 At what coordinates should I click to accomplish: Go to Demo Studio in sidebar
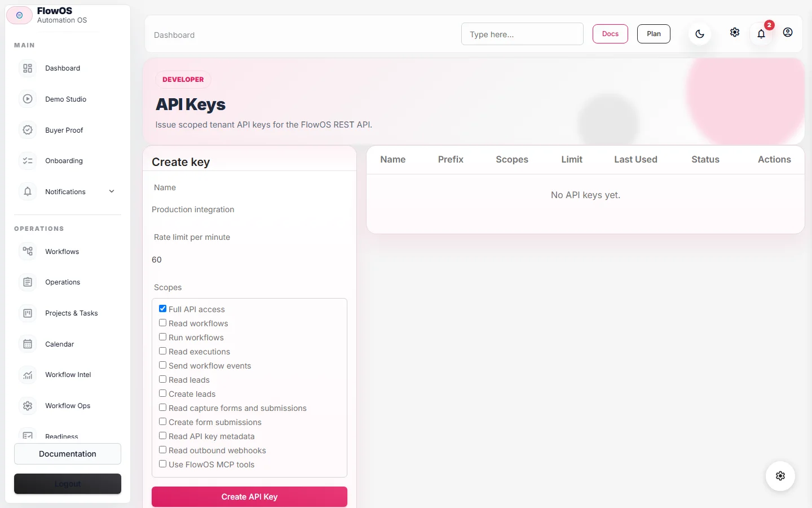coord(68,99)
